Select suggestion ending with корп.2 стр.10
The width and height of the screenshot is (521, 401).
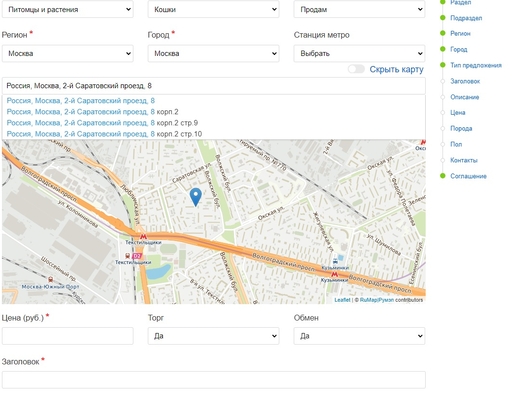214,134
